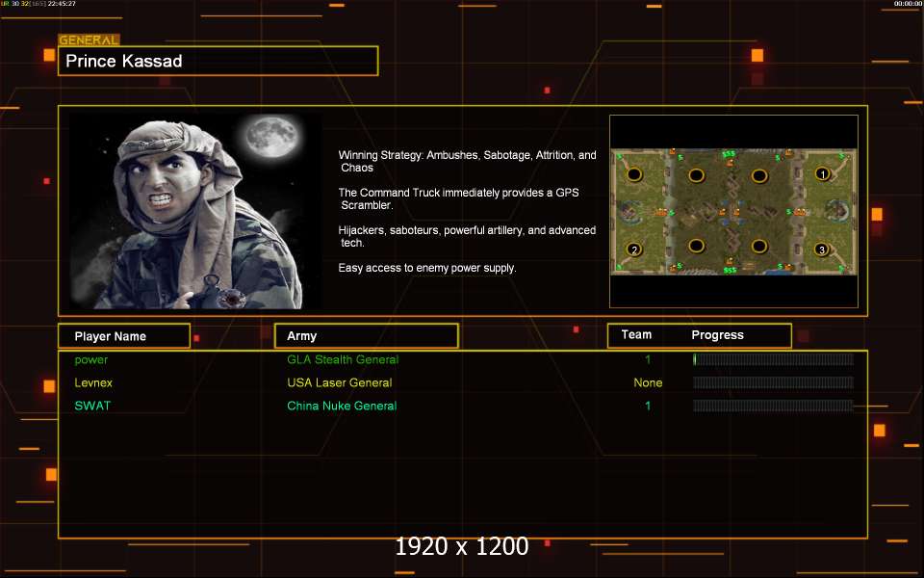Click the Easy access to enemy power supply line

point(427,268)
